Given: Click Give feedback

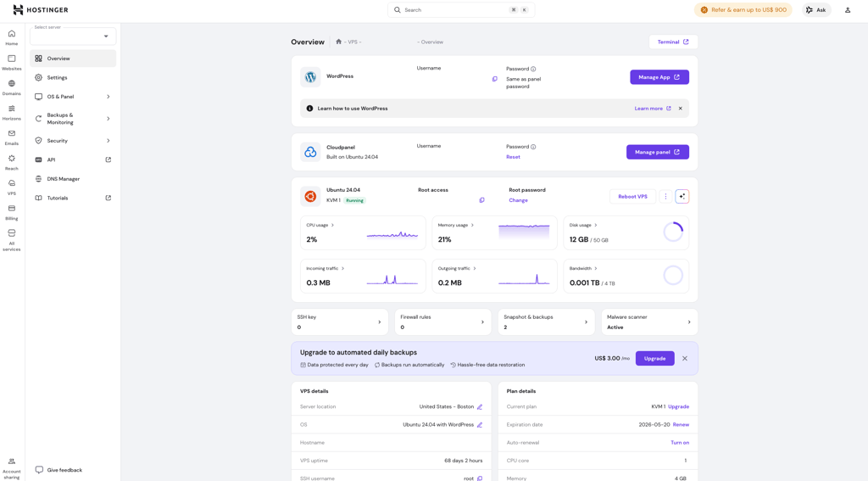Looking at the screenshot, I should click(58, 470).
